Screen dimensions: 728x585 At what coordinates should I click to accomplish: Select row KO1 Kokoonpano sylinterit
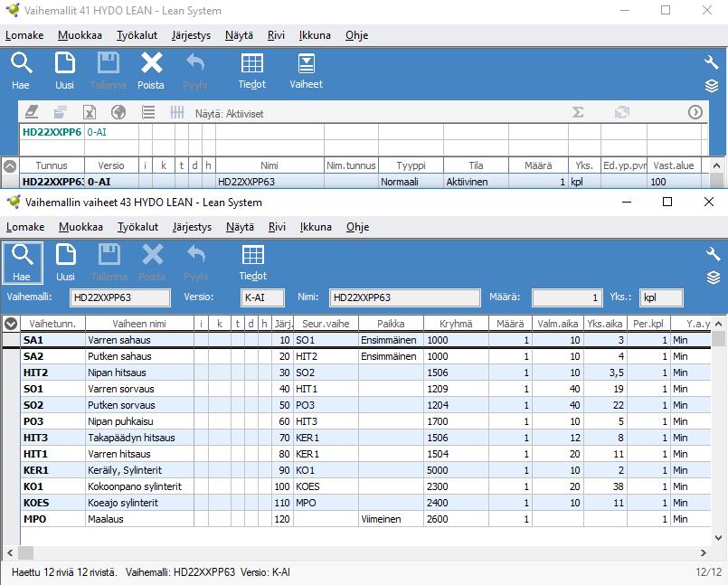(x=365, y=486)
